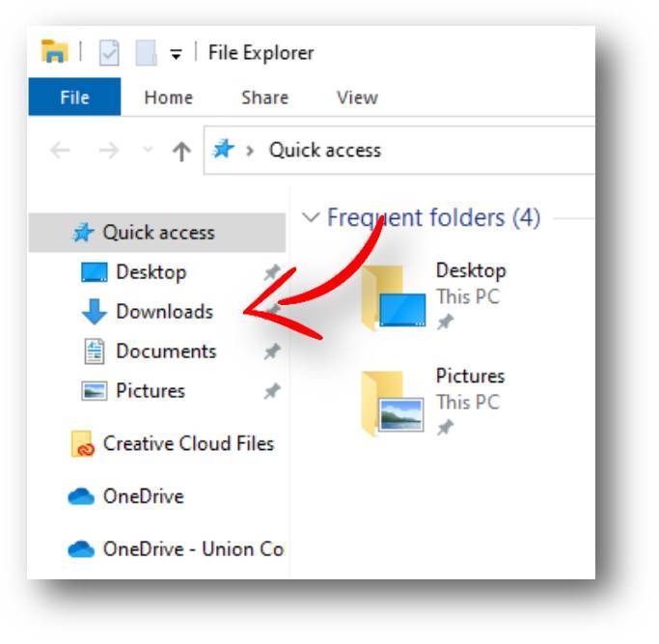Switch to the Home ribbon tab
This screenshot has width=659, height=644.
pyautogui.click(x=169, y=98)
